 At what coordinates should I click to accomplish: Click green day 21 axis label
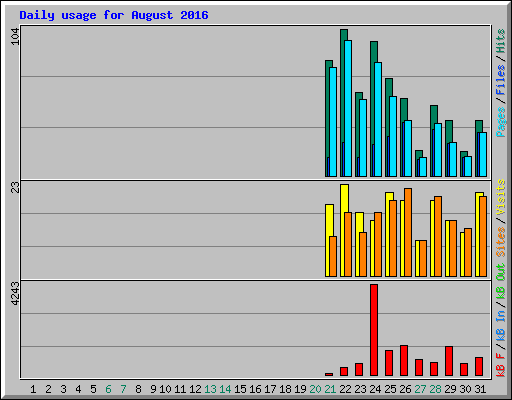click(x=330, y=389)
